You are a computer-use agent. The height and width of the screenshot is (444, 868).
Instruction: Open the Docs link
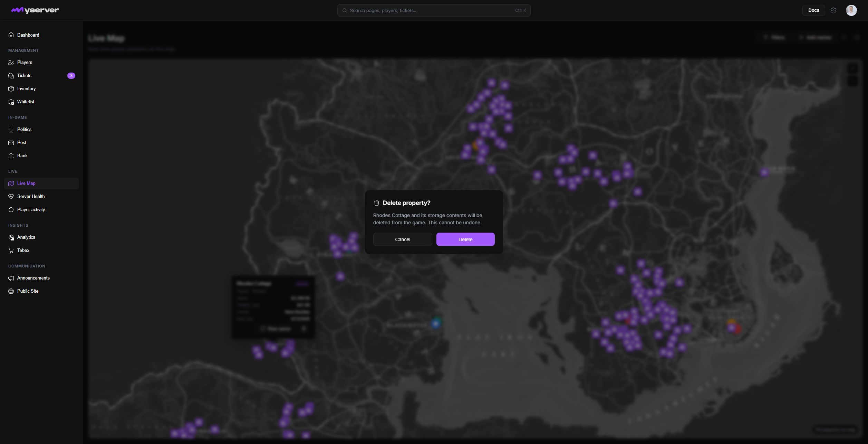coord(813,10)
